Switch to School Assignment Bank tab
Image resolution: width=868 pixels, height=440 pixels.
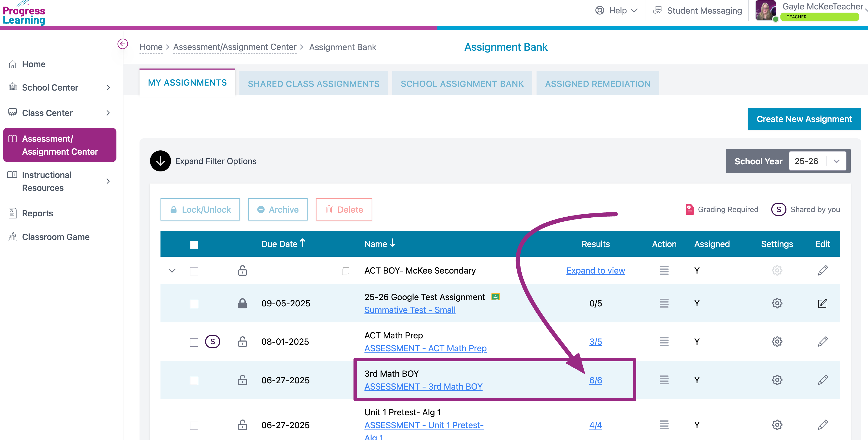tap(462, 83)
